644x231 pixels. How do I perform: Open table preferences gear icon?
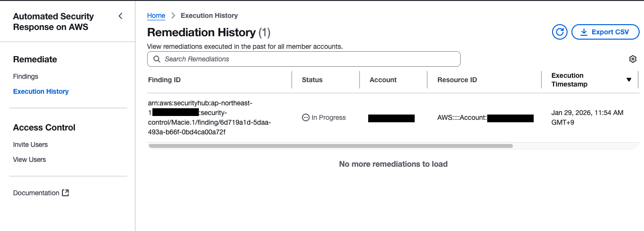(x=632, y=59)
